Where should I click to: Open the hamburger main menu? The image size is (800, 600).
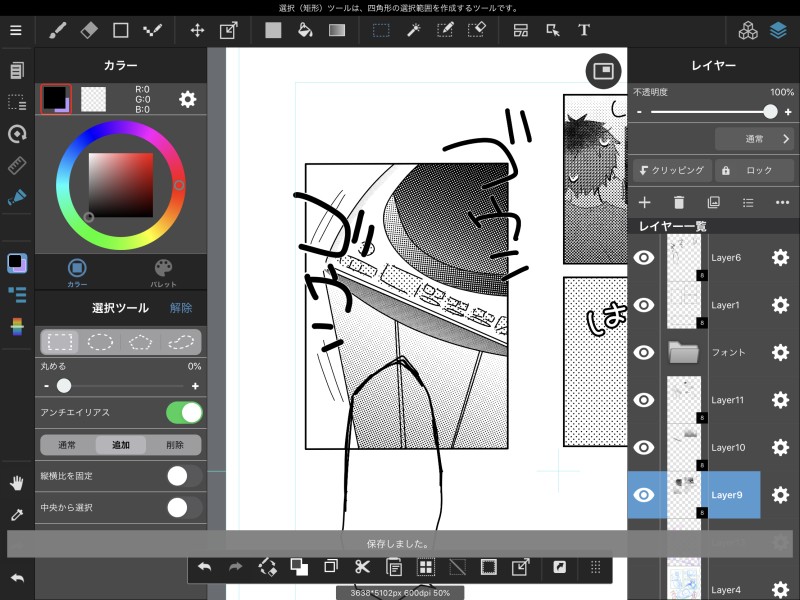coord(16,31)
